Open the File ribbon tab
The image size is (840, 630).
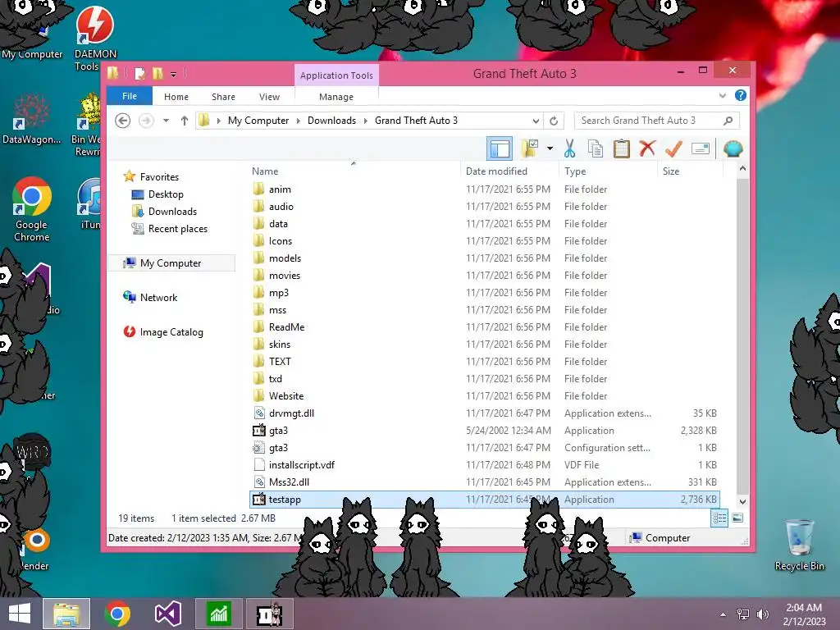[130, 96]
